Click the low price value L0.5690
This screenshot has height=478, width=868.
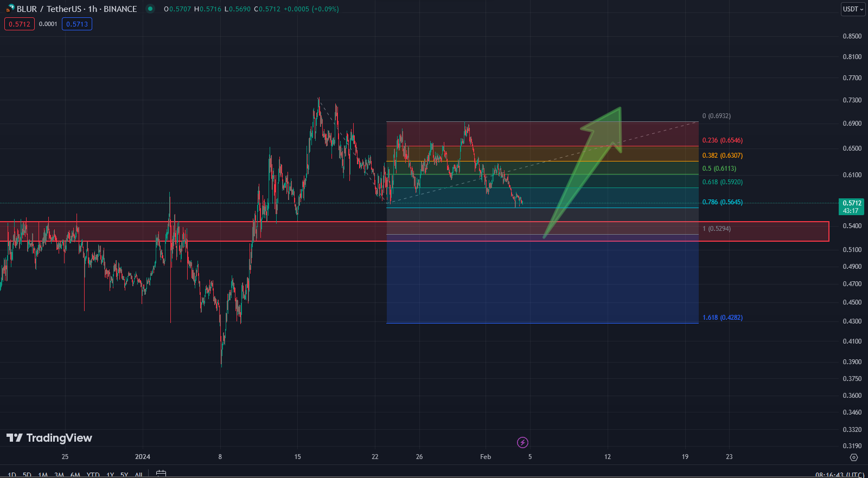pyautogui.click(x=238, y=9)
